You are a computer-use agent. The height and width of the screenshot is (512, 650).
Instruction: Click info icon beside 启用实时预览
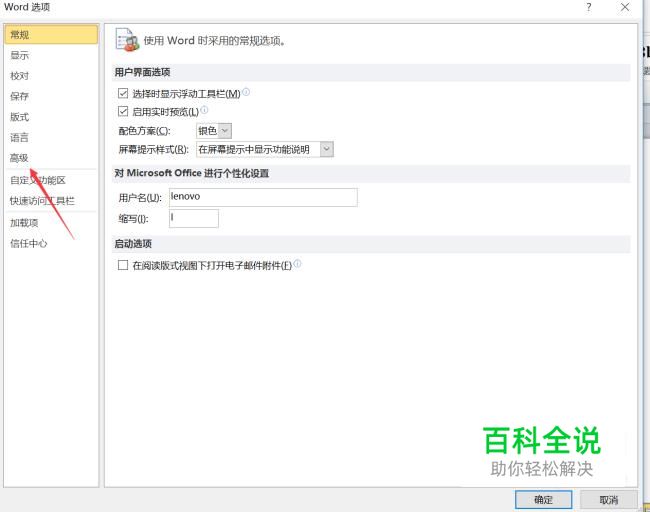click(x=204, y=110)
